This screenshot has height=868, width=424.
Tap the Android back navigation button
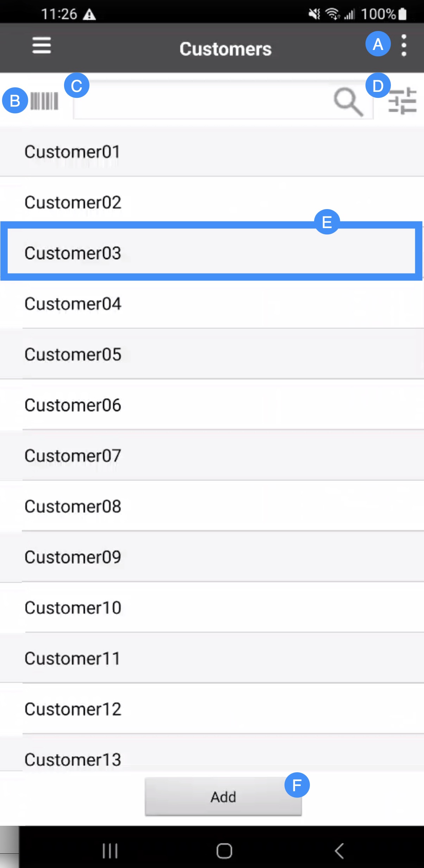339,851
